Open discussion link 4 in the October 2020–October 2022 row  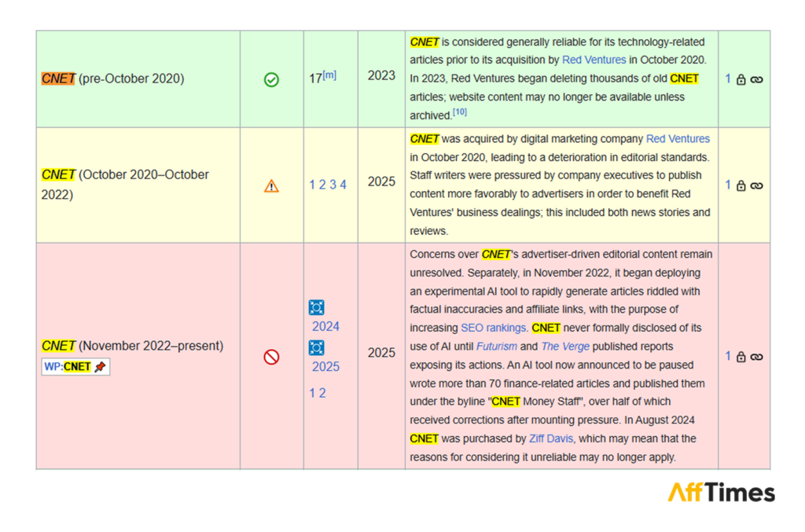click(x=343, y=185)
